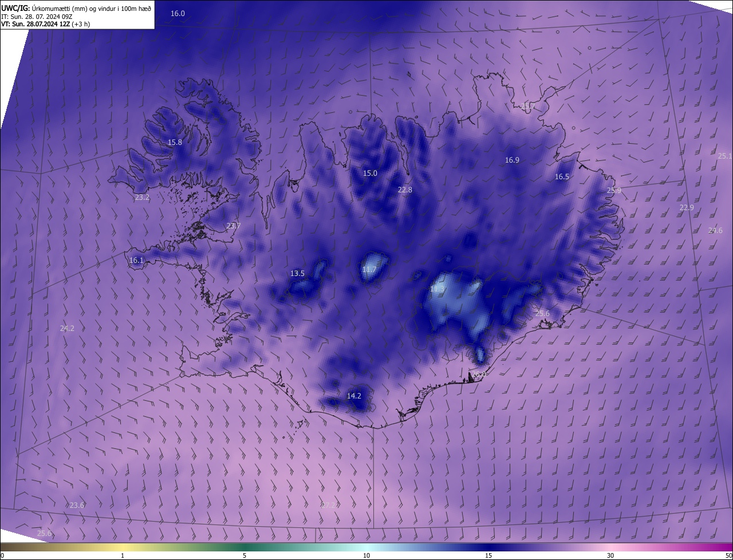
Task: Click the valid time line 'VT: Sun. 28.07.2024 12Z (+3 h)'
Action: click(45, 24)
